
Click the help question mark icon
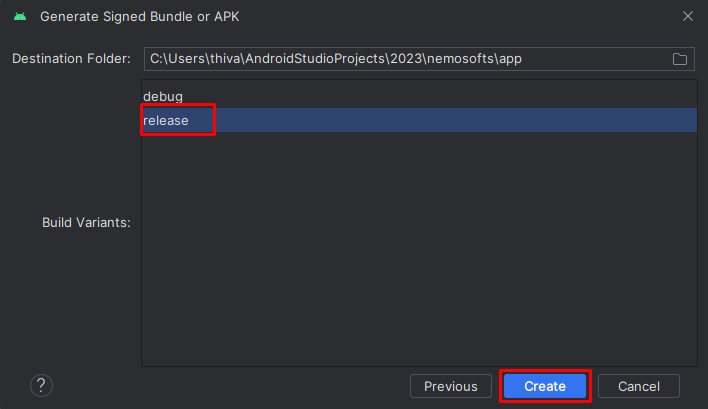click(41, 386)
